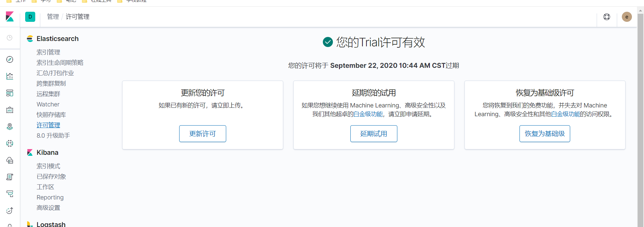Open 白金级功能 link in 恢复为基础级许可 card
This screenshot has width=644, height=227.
tap(566, 114)
